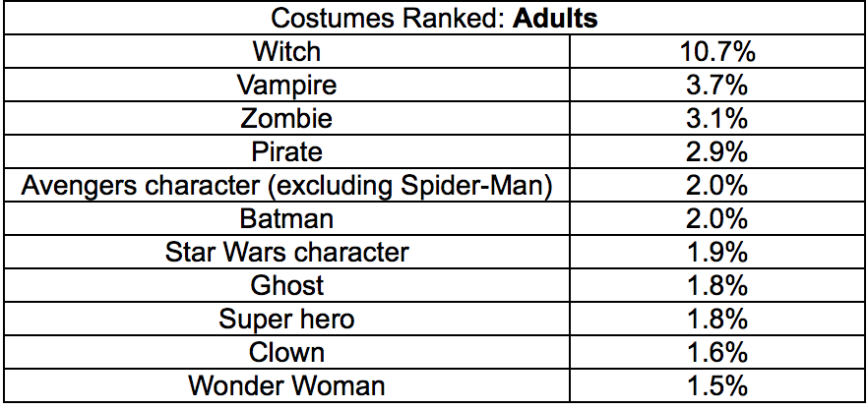The height and width of the screenshot is (409, 868).
Task: Click the 1.9% value cell
Action: (x=716, y=252)
